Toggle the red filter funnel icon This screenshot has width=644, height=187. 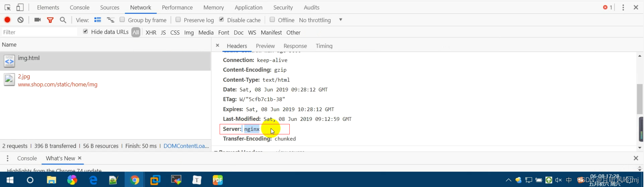pyautogui.click(x=50, y=20)
